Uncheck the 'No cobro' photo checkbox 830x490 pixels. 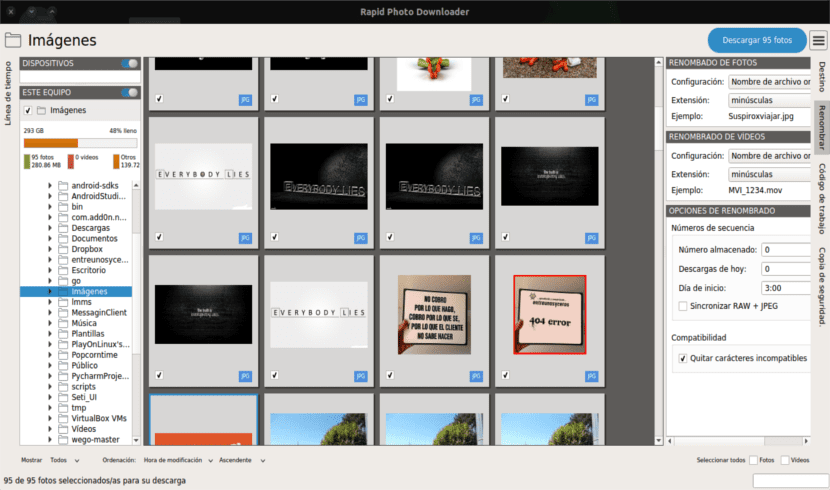click(x=390, y=375)
